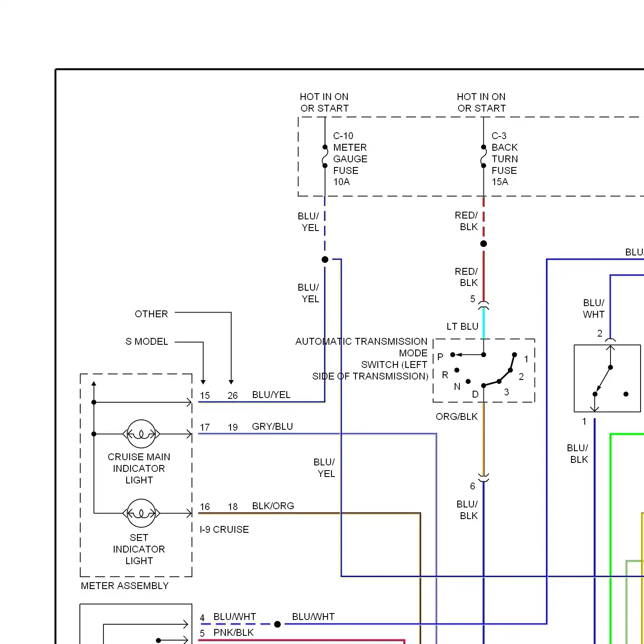Screen dimensions: 644x644
Task: Click the Set Indicator Light bulb symbol
Action: point(141,513)
